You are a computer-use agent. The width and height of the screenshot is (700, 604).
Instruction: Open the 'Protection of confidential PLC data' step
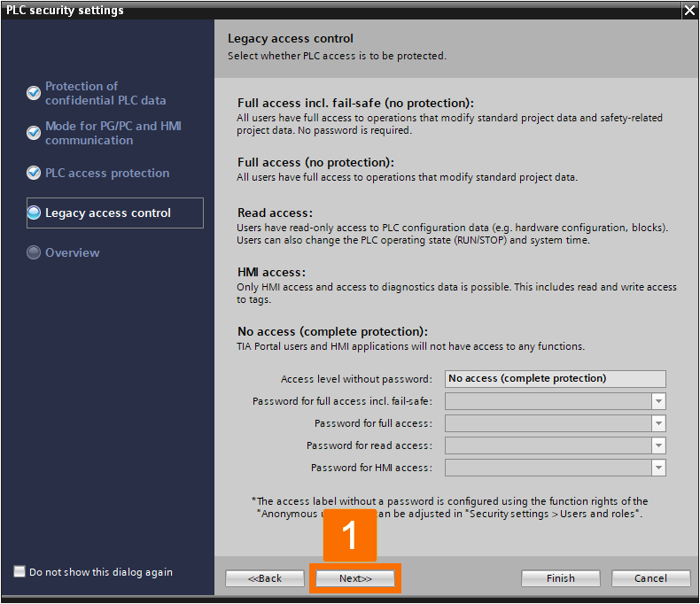pyautogui.click(x=105, y=93)
